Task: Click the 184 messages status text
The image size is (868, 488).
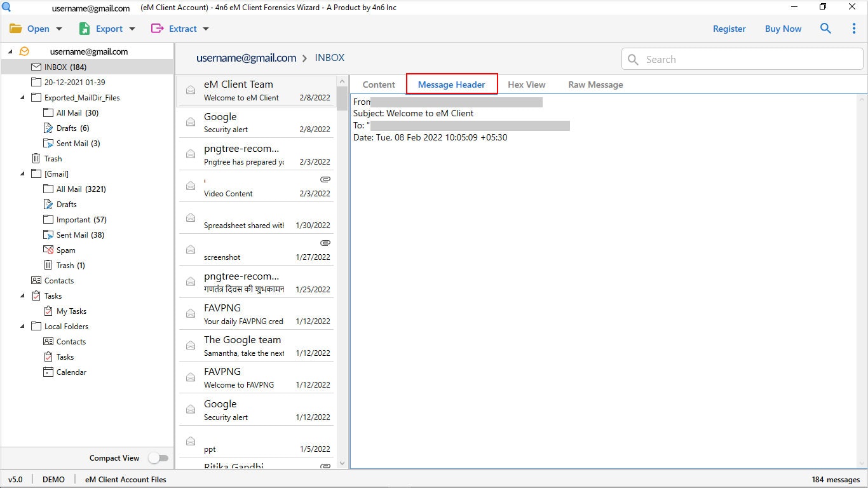Action: [x=836, y=480]
